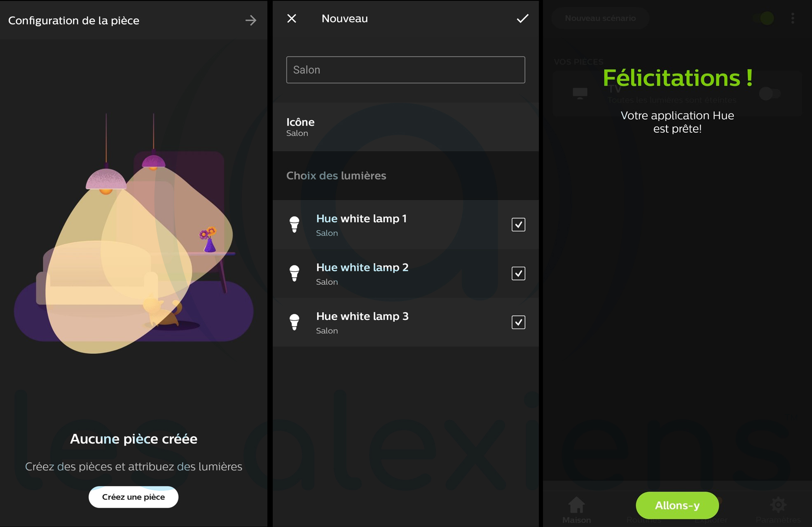
Task: Click the lamp icon for Hue white lamp 2
Action: coord(295,274)
